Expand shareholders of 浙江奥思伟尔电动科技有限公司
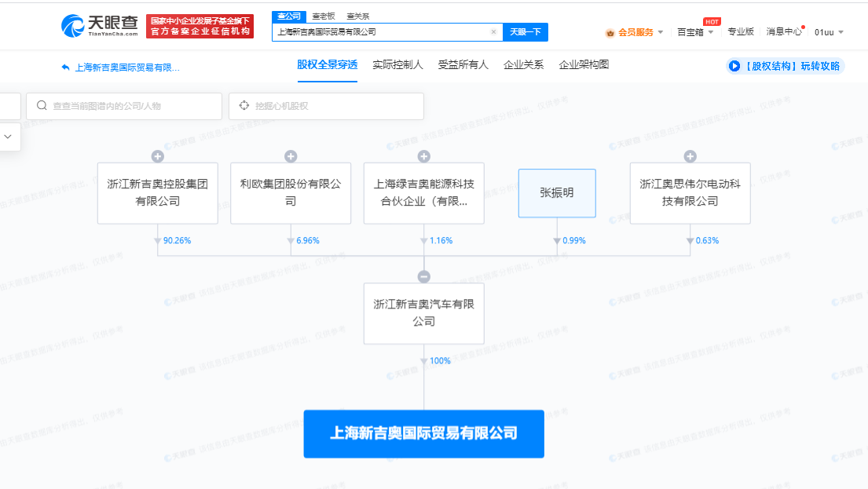 690,156
